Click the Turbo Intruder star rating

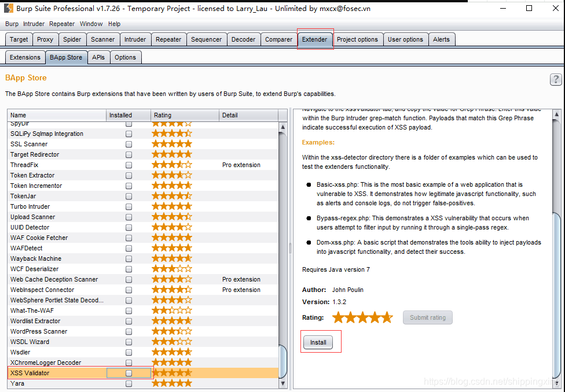(x=172, y=206)
